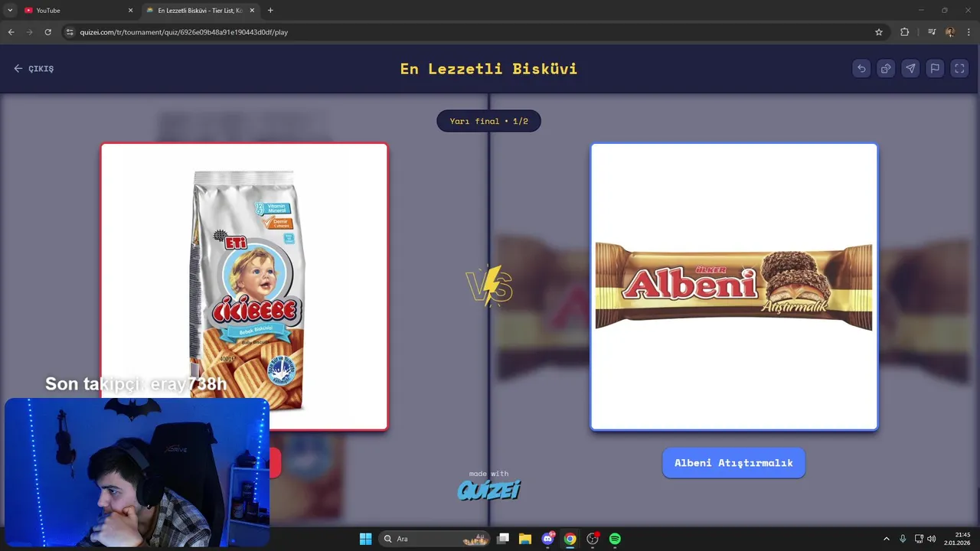This screenshot has height=551, width=980.
Task: Open a new browser tab
Action: (x=270, y=11)
